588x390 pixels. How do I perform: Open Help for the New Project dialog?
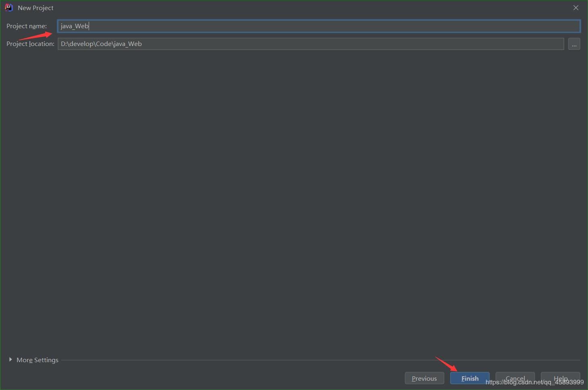point(561,378)
